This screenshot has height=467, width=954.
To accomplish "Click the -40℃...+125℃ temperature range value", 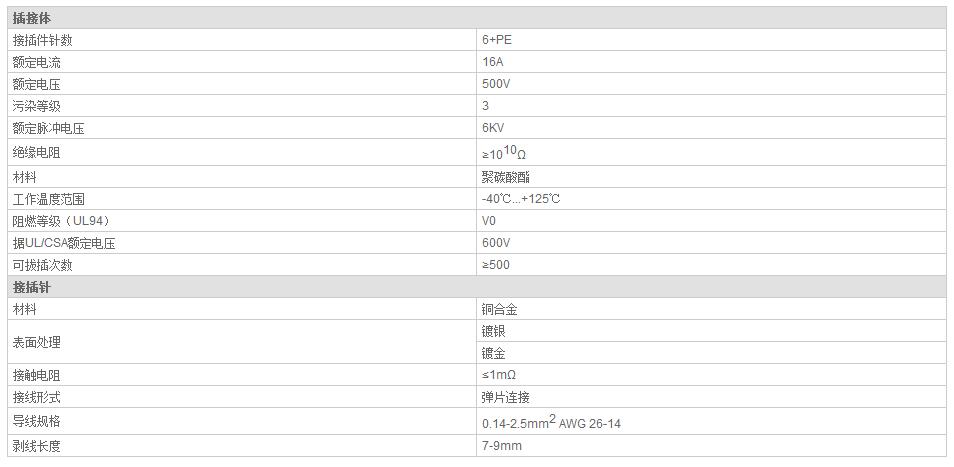I will (x=521, y=199).
